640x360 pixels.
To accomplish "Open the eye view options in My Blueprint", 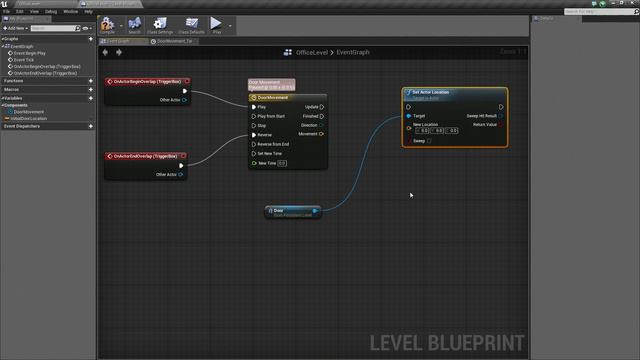I will [x=87, y=28].
